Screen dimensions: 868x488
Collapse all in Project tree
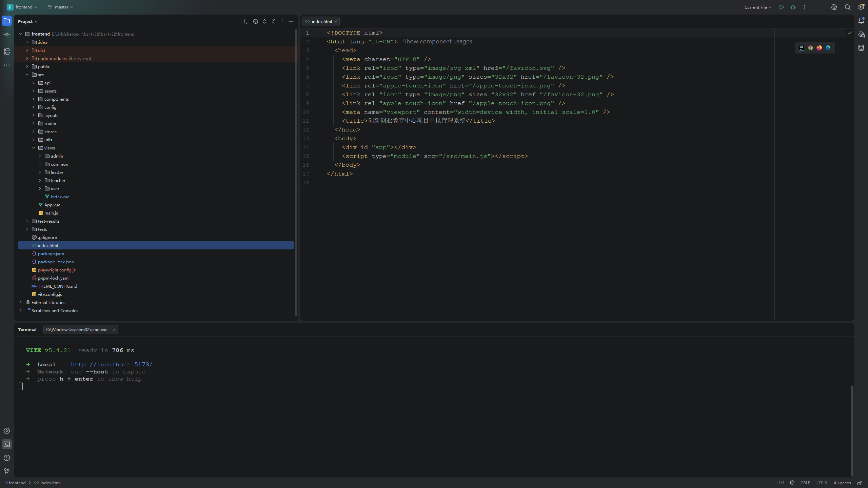pyautogui.click(x=273, y=21)
